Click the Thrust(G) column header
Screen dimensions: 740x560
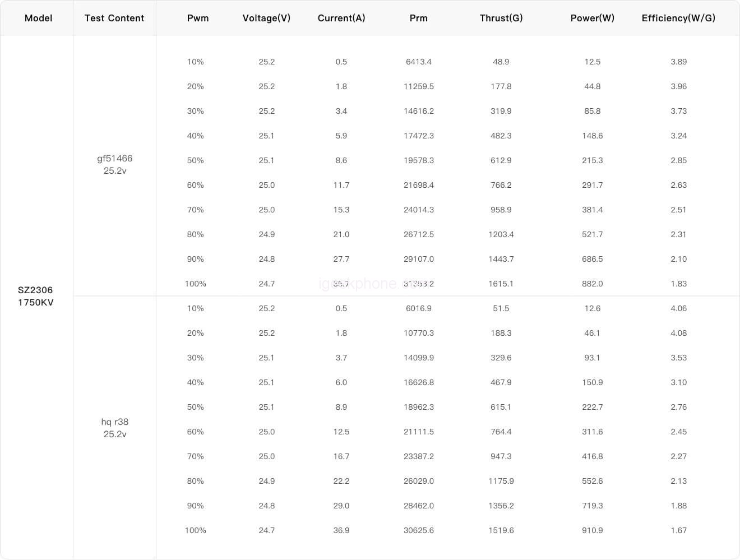tap(501, 18)
